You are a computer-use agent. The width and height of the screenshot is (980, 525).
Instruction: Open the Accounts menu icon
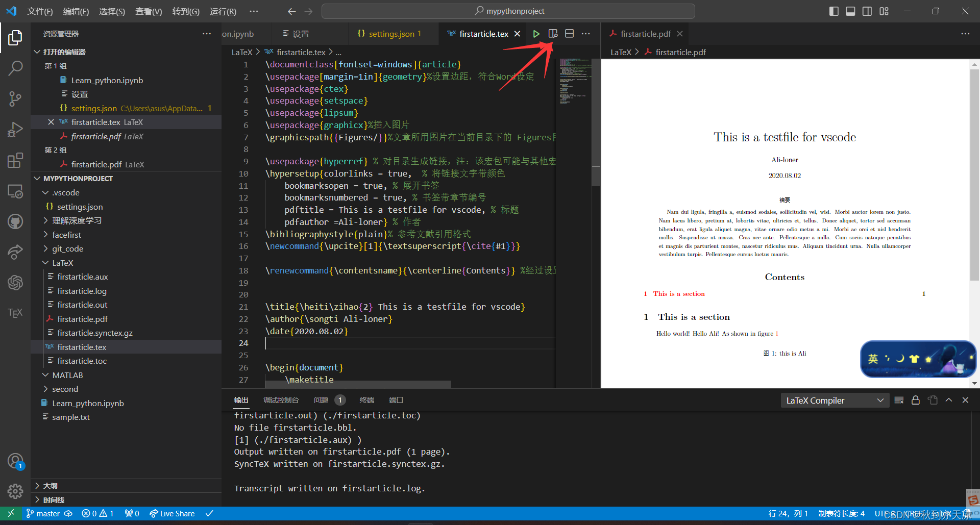coord(15,461)
